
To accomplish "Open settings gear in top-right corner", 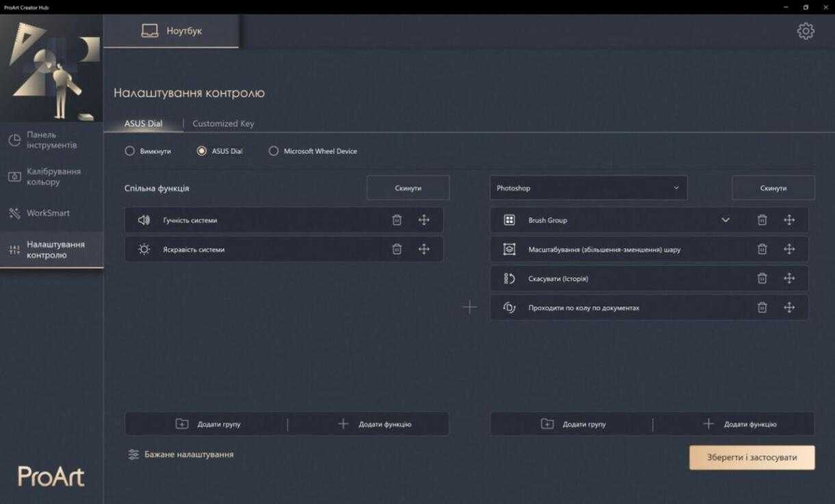I will pos(806,31).
